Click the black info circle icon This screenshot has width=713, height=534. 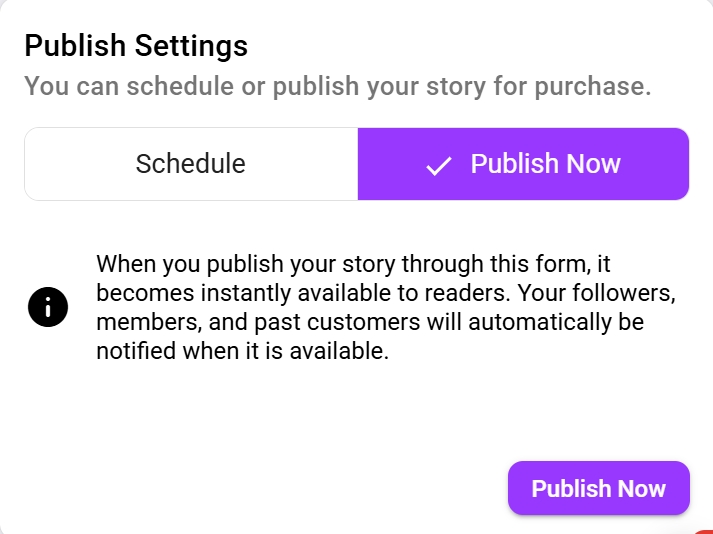[x=48, y=307]
